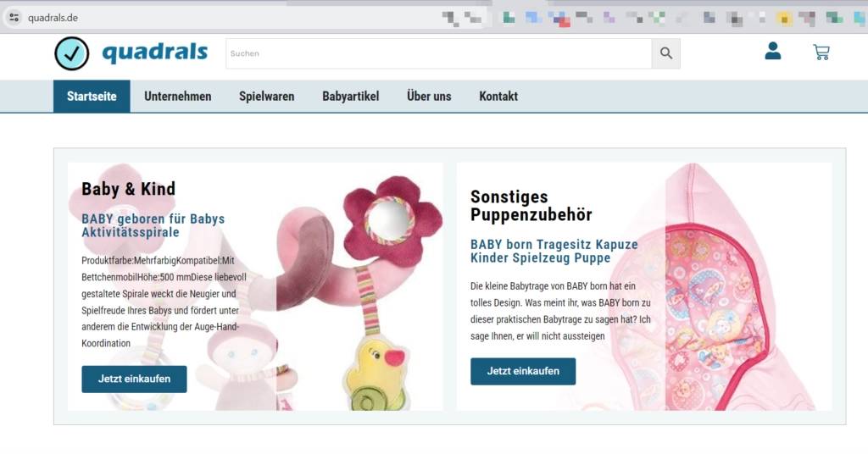Click the quadrals.de address bar URL
This screenshot has height=454, width=868.
(53, 18)
